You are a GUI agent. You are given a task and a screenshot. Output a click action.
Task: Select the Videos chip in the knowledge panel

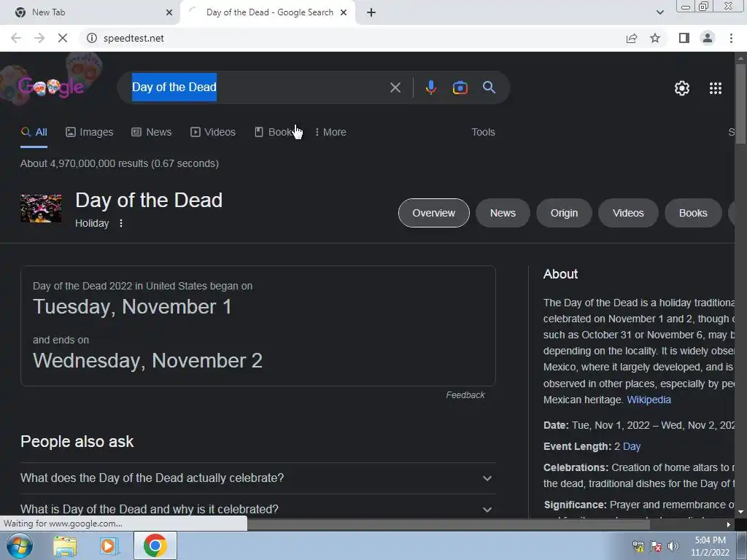pyautogui.click(x=628, y=213)
